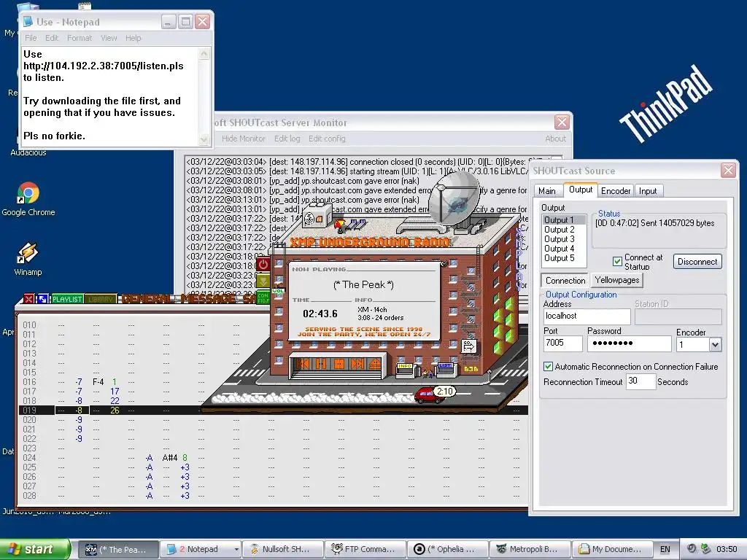Open About in SHOUTcast Server Monitor
This screenshot has height=560, width=747.
(555, 139)
